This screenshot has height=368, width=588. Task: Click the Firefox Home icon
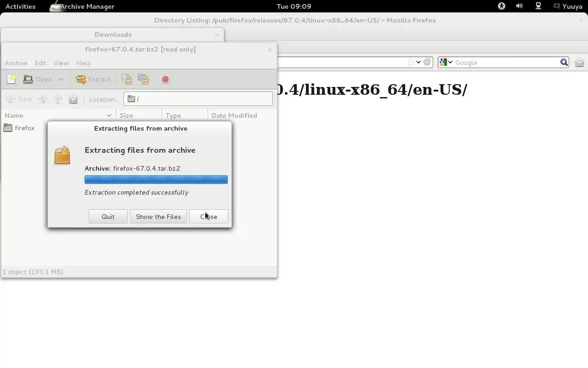pyautogui.click(x=579, y=63)
